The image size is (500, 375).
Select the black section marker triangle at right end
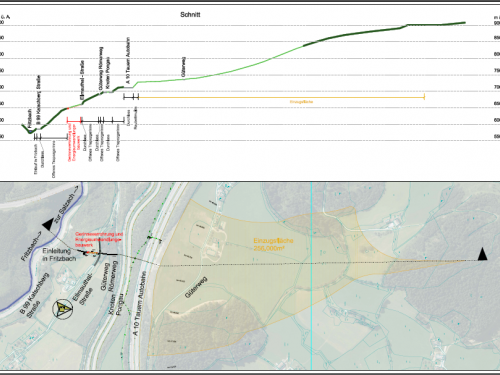coord(482,254)
